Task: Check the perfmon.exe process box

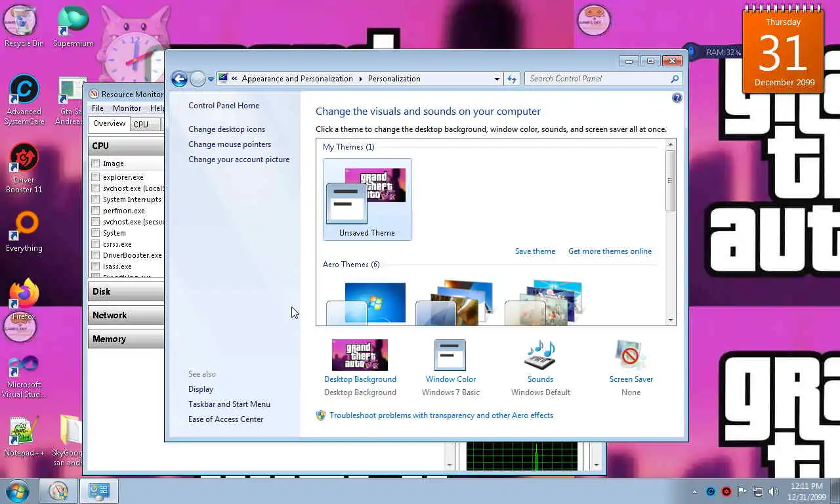Action: 96,211
